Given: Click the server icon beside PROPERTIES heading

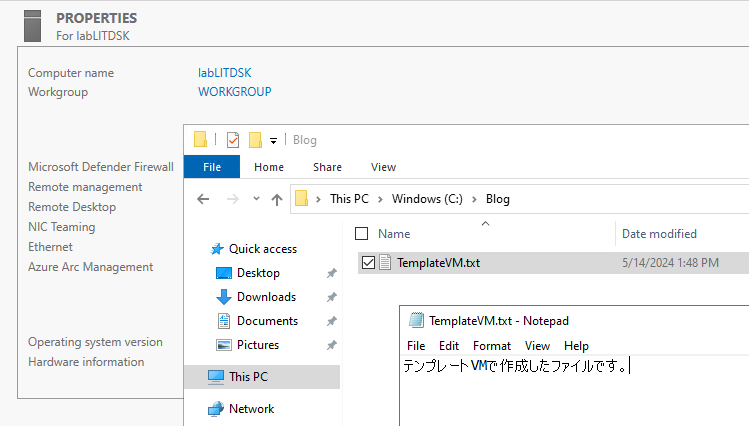Looking at the screenshot, I should tap(32, 26).
